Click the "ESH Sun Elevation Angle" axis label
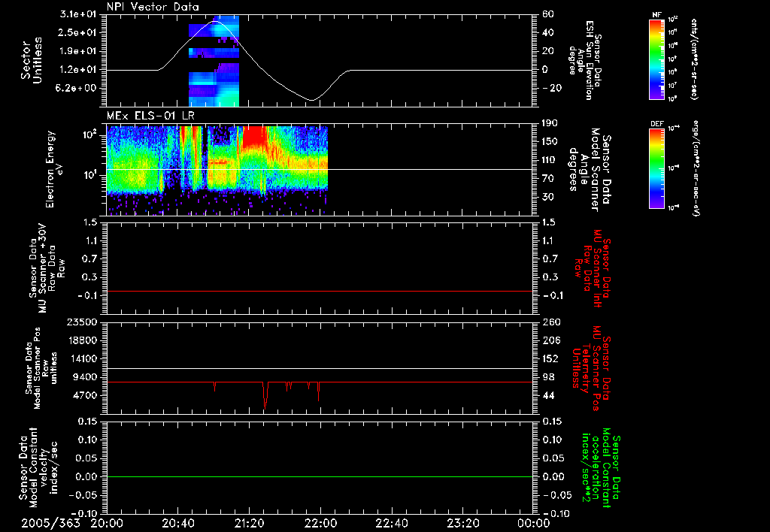 click(585, 60)
